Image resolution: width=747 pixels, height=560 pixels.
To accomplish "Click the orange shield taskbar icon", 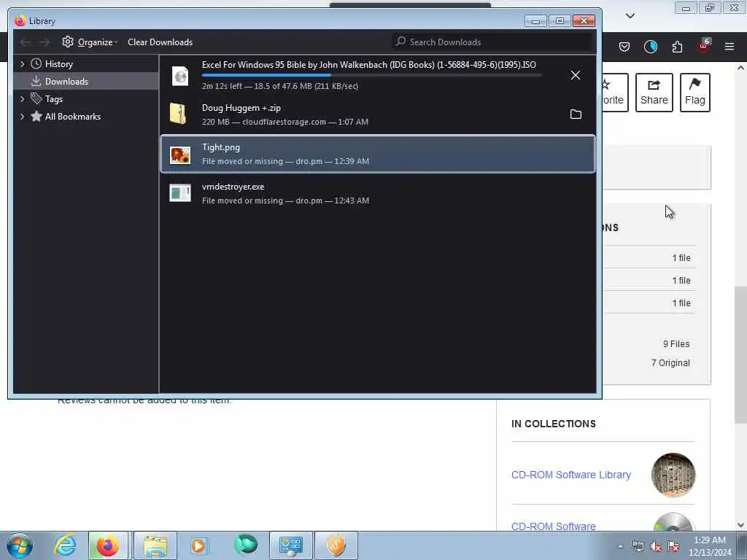I will pyautogui.click(x=336, y=545).
